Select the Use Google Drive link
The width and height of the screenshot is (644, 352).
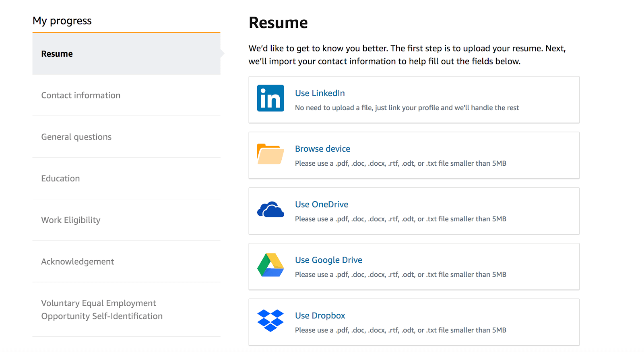click(328, 260)
